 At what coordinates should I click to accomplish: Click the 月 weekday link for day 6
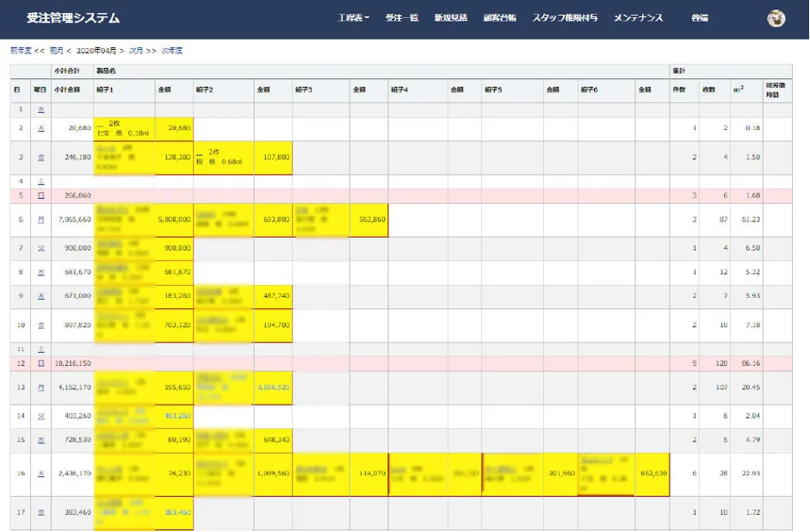[x=42, y=219]
